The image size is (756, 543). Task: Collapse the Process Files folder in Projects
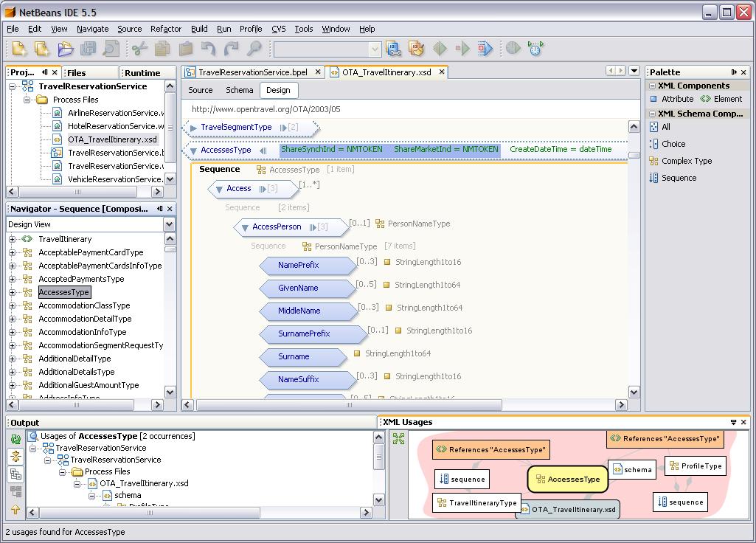pos(27,100)
